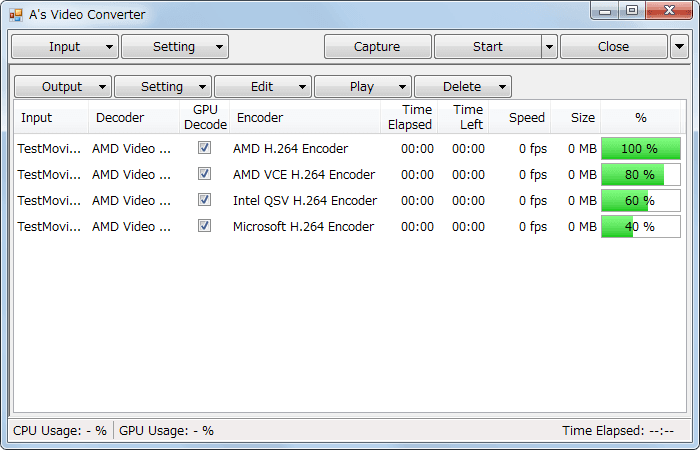Click the top-row Setting button

174,47
